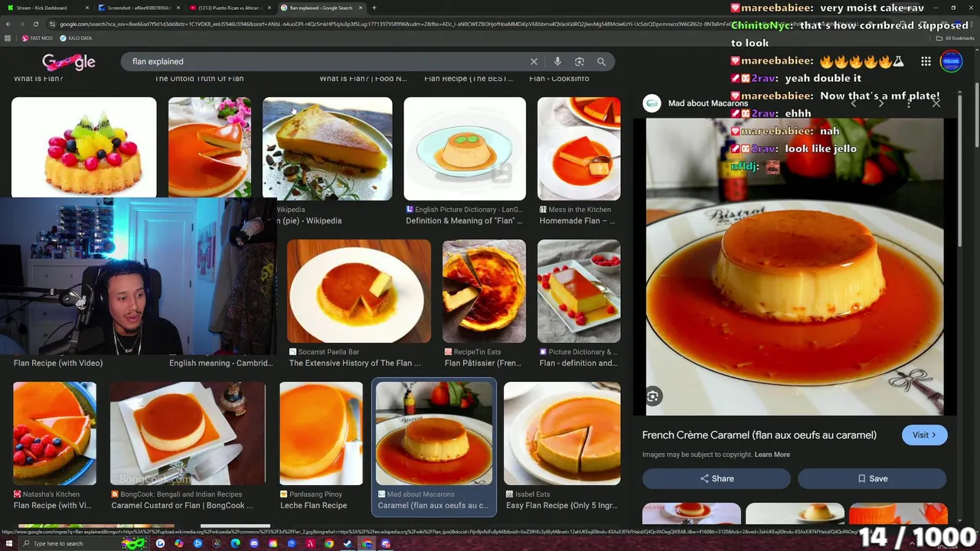980x551 pixels.
Task: Start voice search with the microphone icon
Action: coord(557,61)
